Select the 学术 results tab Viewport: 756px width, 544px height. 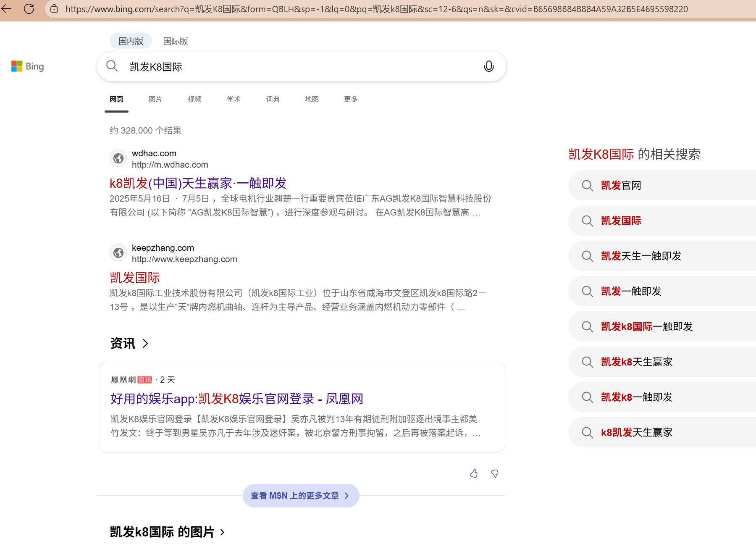[x=234, y=99]
